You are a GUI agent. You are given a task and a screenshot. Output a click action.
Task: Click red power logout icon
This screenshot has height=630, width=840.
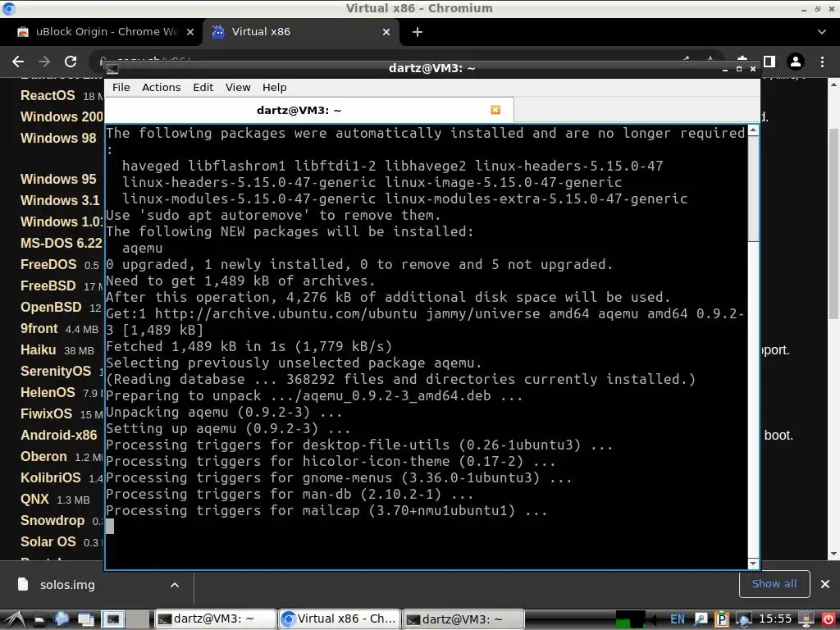tap(828, 619)
